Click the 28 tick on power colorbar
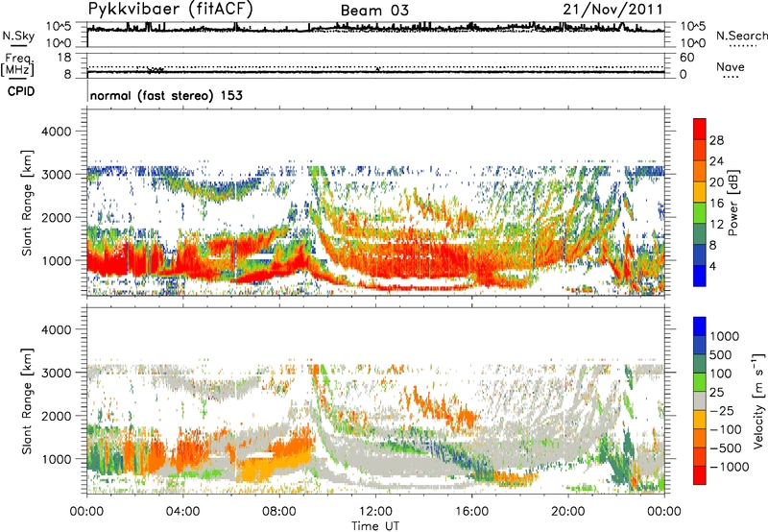This screenshot has width=768, height=532. [716, 140]
